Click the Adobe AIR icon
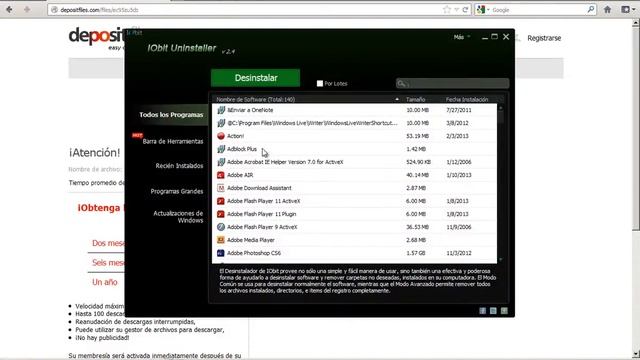 pos(221,175)
